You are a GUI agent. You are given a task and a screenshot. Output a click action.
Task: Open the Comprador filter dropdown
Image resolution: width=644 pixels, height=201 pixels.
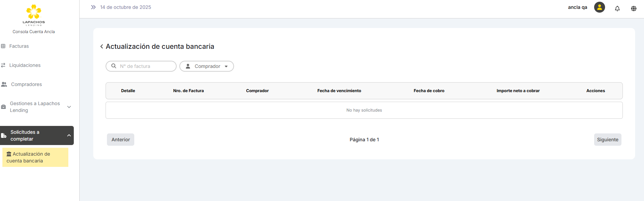pyautogui.click(x=206, y=66)
